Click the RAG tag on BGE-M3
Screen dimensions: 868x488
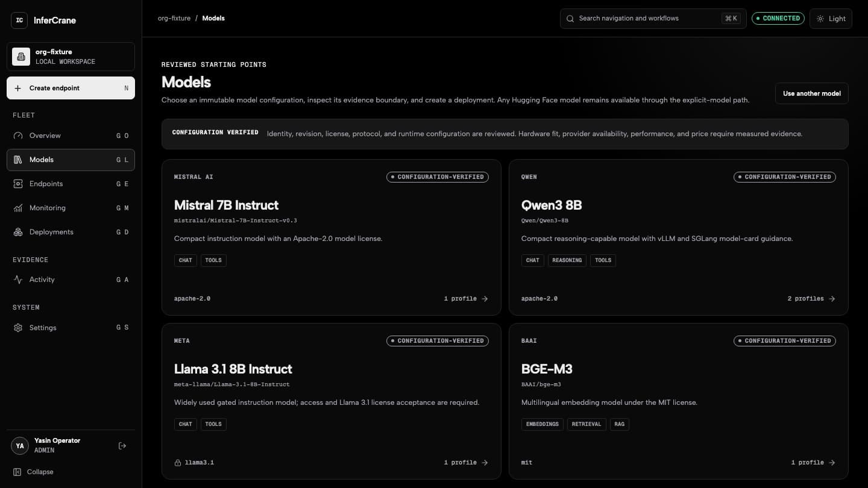point(620,424)
